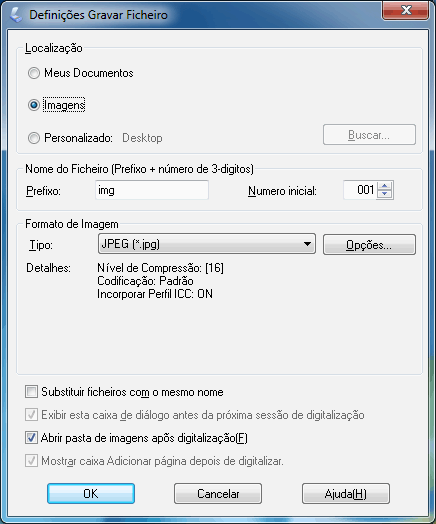Increase Numero inicial with the up arrow
Viewport: 436px width, 524px height.
(x=385, y=186)
